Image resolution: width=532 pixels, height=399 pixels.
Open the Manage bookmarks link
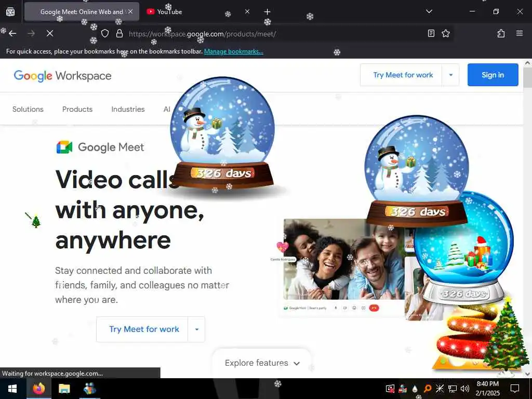pos(233,51)
